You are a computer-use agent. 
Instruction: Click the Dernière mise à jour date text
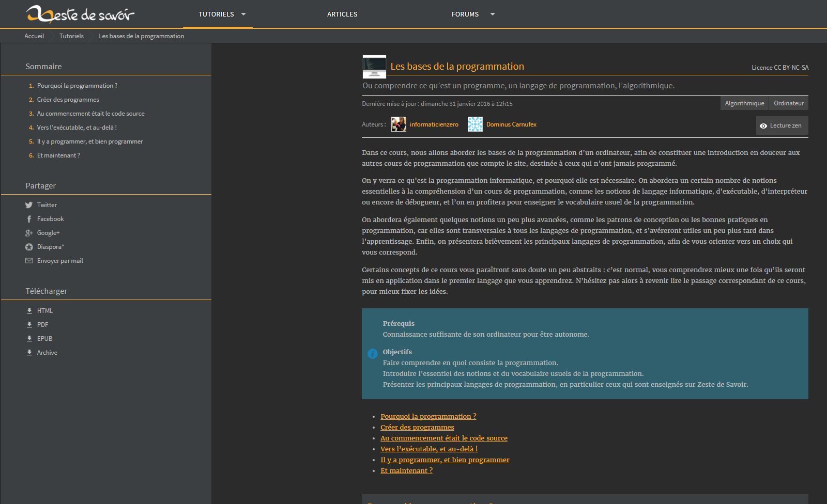[x=437, y=104]
